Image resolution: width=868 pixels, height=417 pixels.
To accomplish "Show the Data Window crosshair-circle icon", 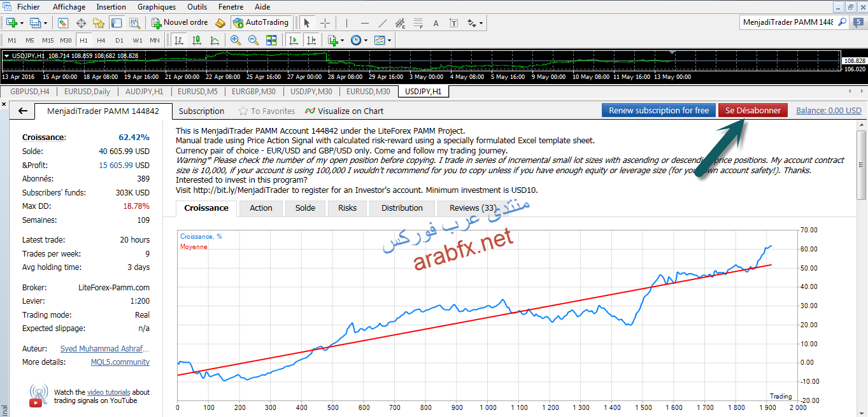I will point(81,23).
